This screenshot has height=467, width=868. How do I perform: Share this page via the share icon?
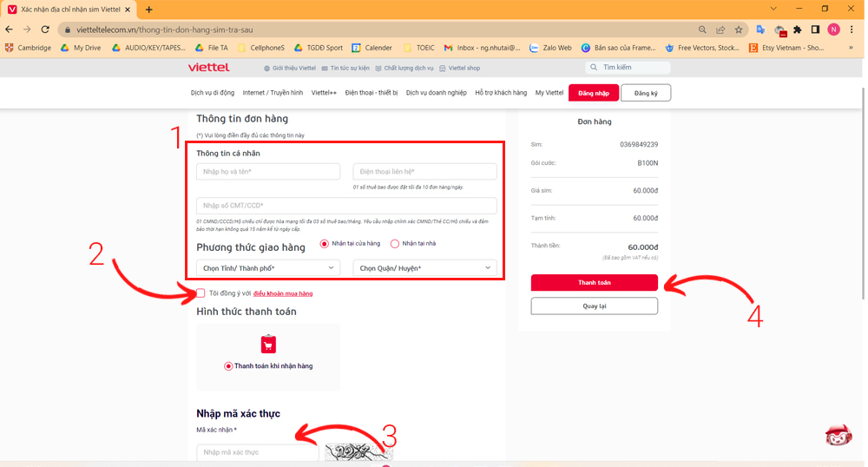pyautogui.click(x=720, y=30)
